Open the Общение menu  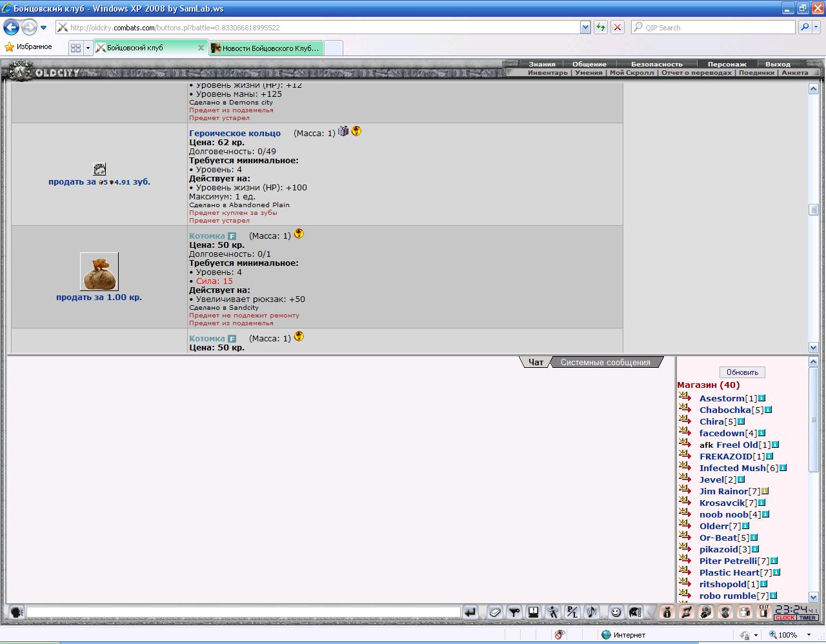pos(589,64)
